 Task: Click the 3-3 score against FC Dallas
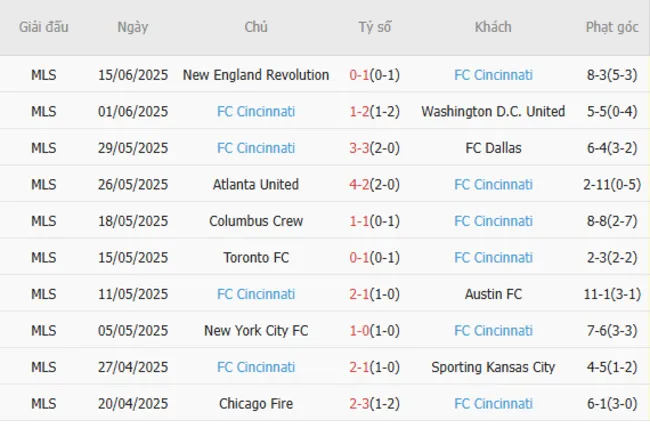click(x=358, y=148)
